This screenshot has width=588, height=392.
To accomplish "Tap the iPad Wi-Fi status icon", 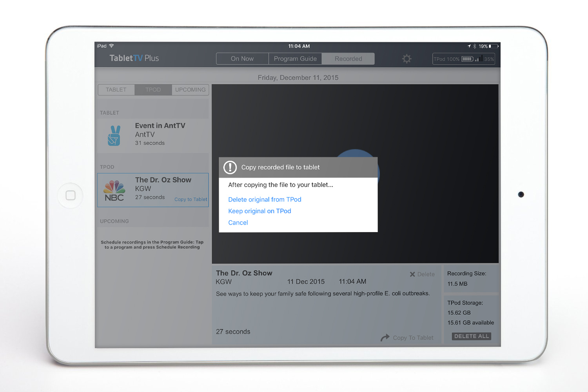I will point(111,46).
